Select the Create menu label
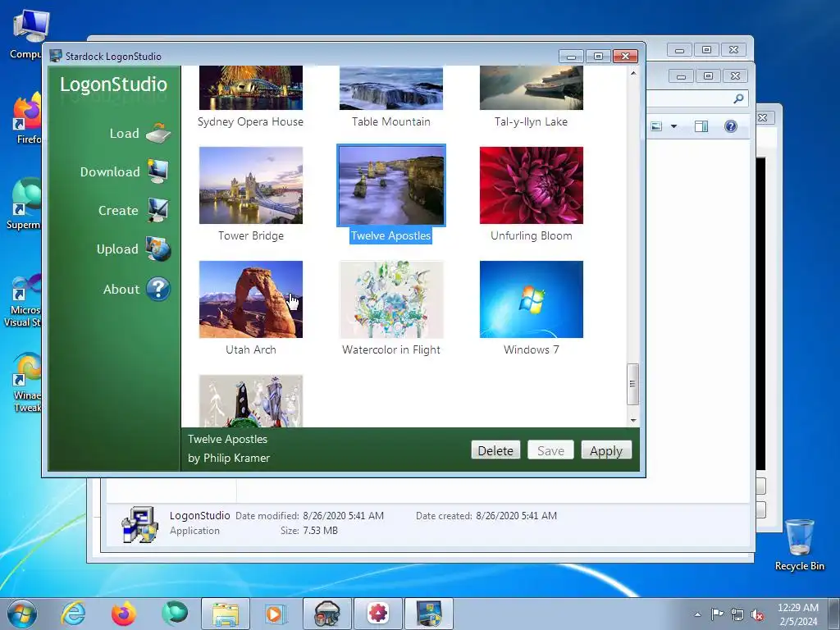The width and height of the screenshot is (840, 630). point(118,211)
